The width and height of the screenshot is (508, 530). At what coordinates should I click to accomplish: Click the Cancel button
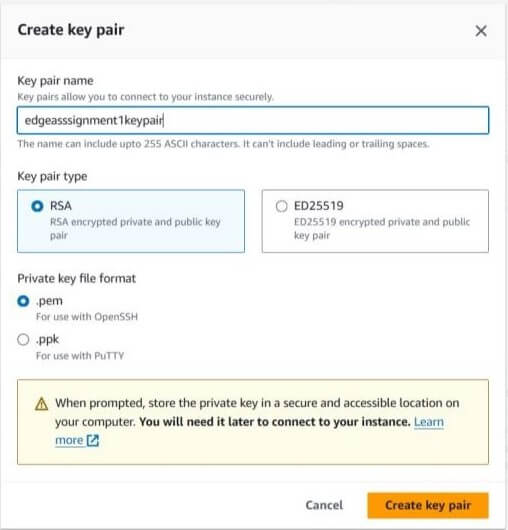tap(324, 505)
